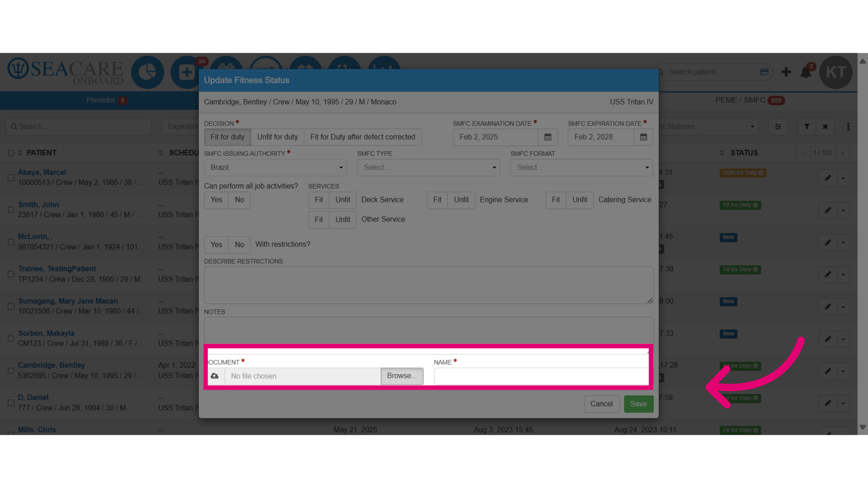Open the dashboard pie chart icon
The width and height of the screenshot is (868, 488).
tap(147, 72)
